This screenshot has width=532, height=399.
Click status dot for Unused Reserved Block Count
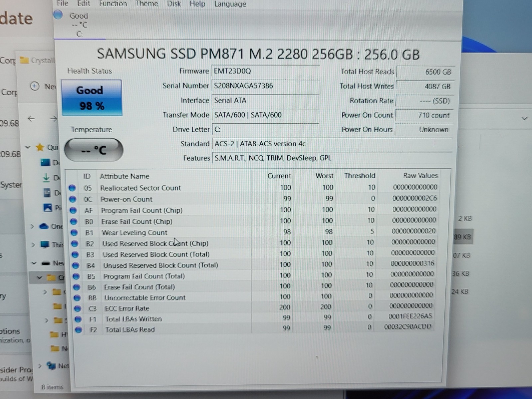[x=75, y=266]
